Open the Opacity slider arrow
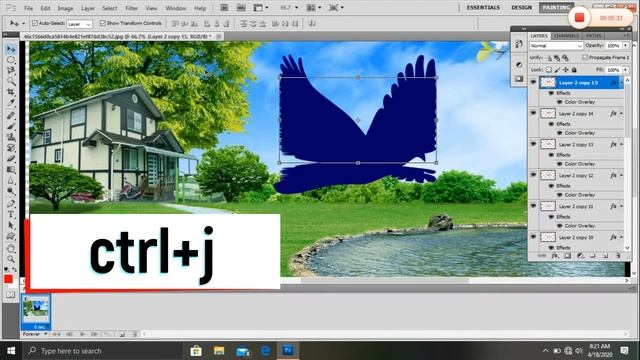 click(626, 46)
